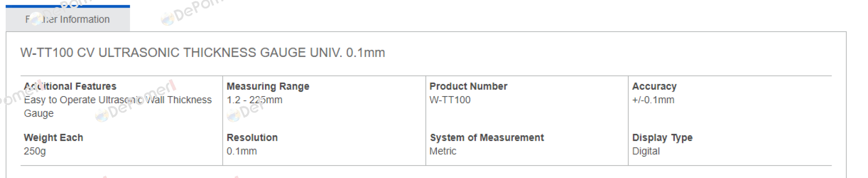Select the 1.2 - 225mm range value

coord(254,100)
